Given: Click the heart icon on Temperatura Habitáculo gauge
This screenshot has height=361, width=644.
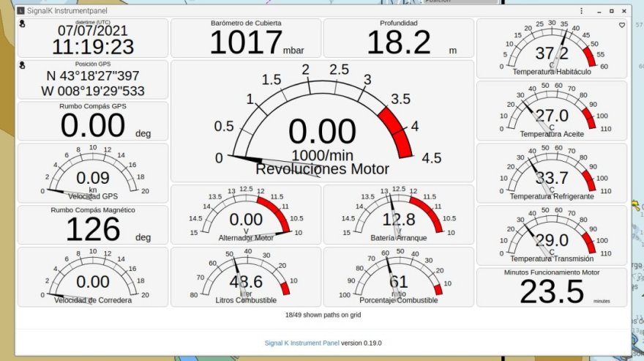Looking at the screenshot, I should tap(621, 25).
